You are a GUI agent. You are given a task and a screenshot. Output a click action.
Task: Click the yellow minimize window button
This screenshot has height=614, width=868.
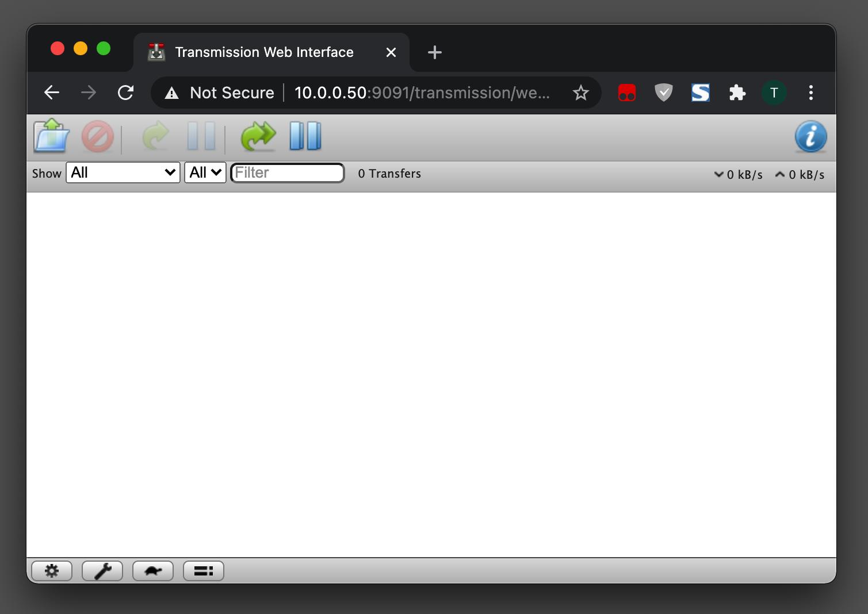pos(81,49)
